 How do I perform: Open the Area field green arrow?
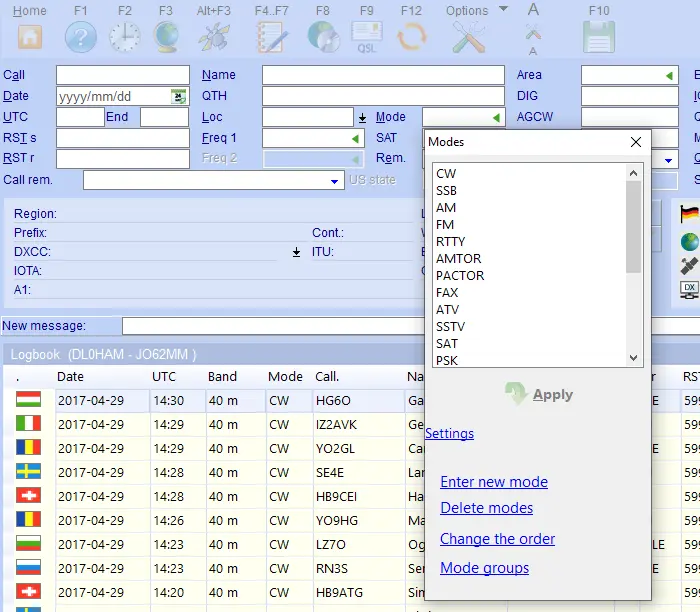coord(669,76)
